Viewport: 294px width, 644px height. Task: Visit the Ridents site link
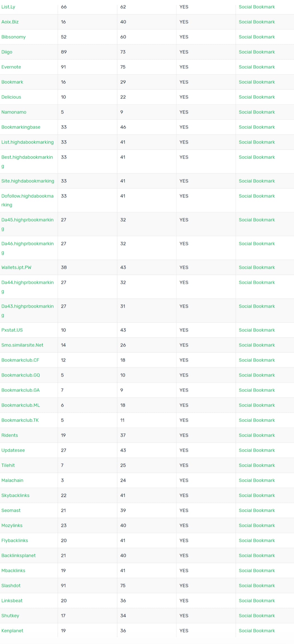coord(10,435)
